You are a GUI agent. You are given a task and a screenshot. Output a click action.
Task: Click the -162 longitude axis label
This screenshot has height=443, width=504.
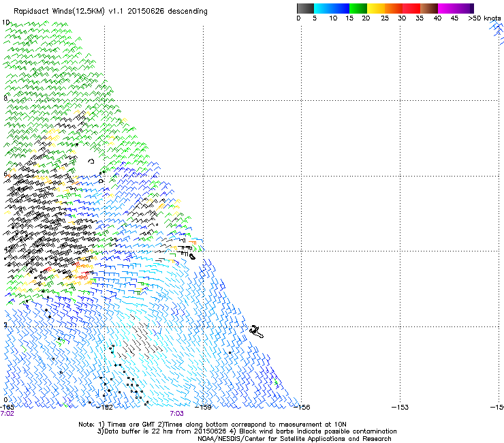coord(105,408)
